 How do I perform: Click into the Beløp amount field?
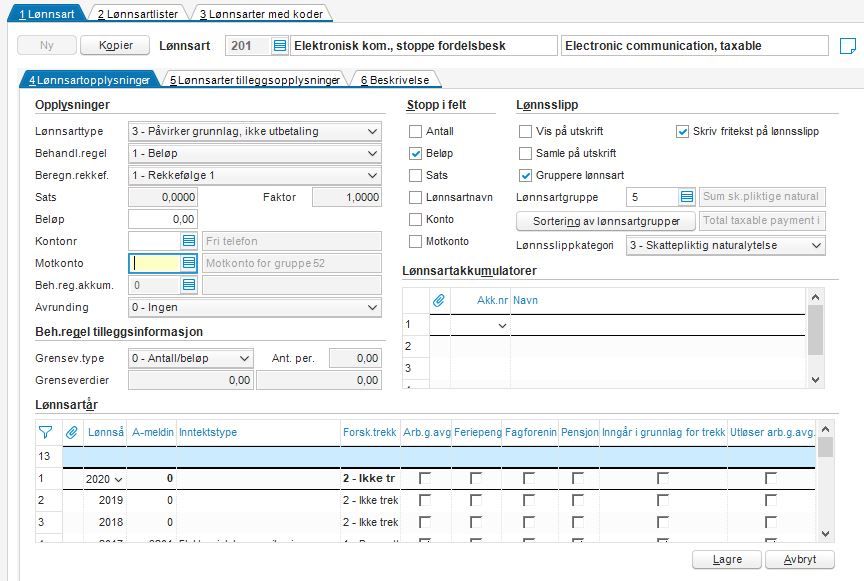coord(163,219)
